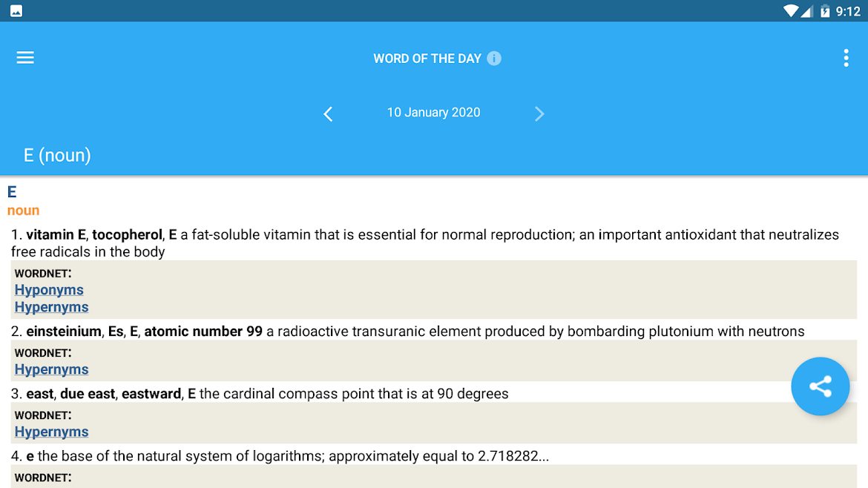868x488 pixels.
Task: Go to the next day's word
Action: tap(539, 113)
